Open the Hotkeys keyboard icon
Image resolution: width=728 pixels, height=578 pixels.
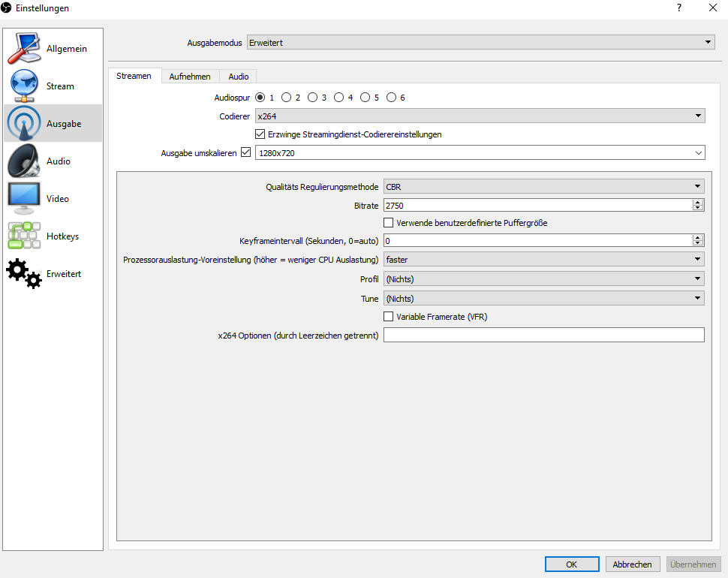point(24,236)
